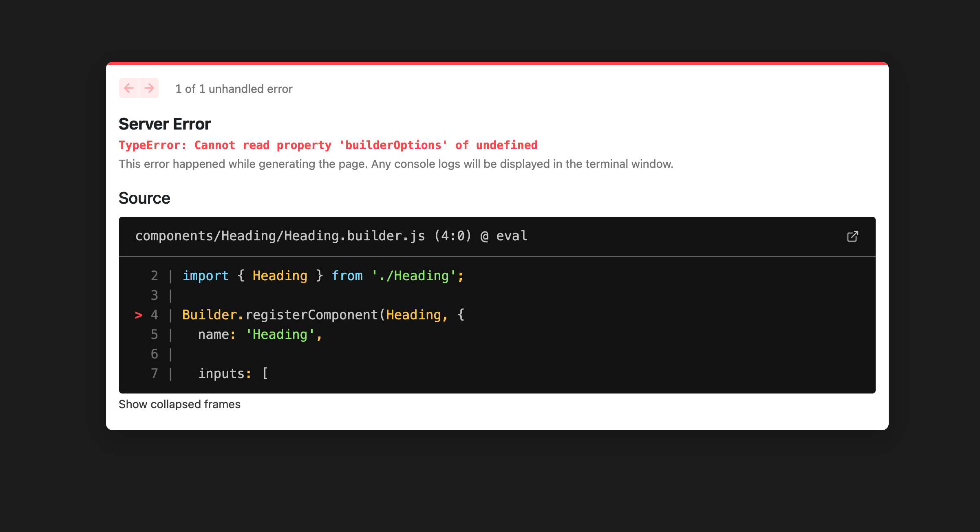Open source file in editor icon

click(x=852, y=236)
